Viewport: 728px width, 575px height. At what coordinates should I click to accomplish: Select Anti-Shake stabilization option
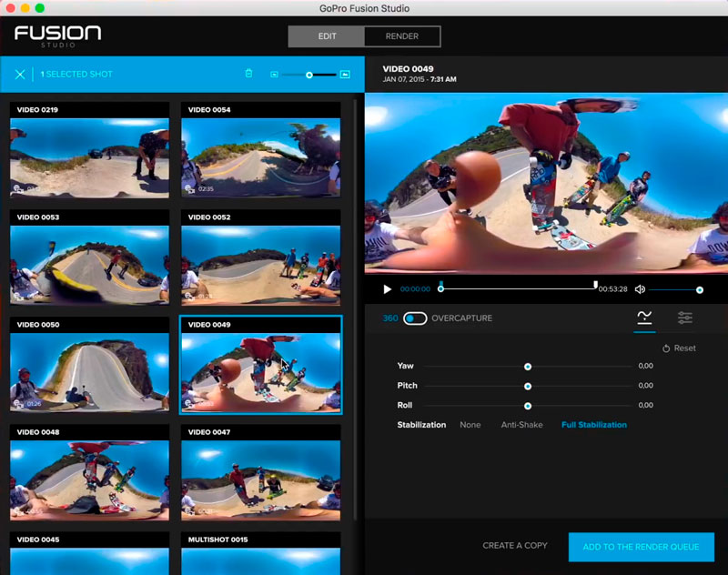click(521, 425)
